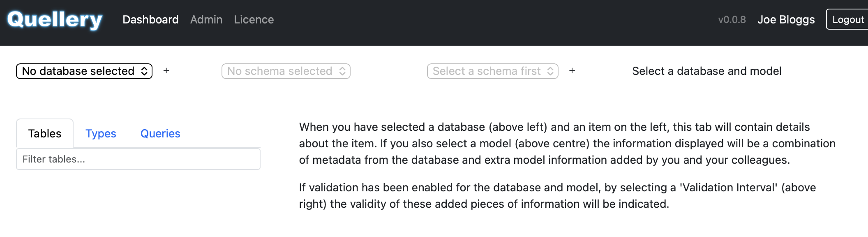Open the Dashboard page
This screenshot has width=868, height=237.
click(x=151, y=19)
